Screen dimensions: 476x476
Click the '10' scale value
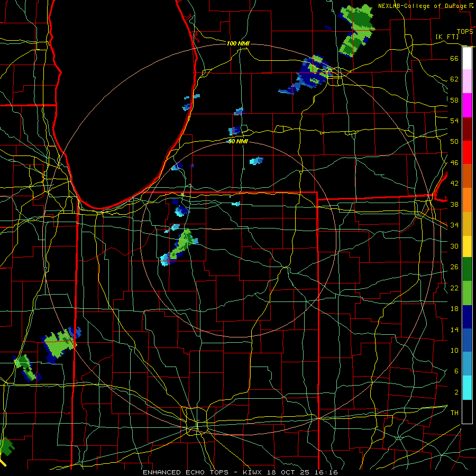click(x=454, y=351)
